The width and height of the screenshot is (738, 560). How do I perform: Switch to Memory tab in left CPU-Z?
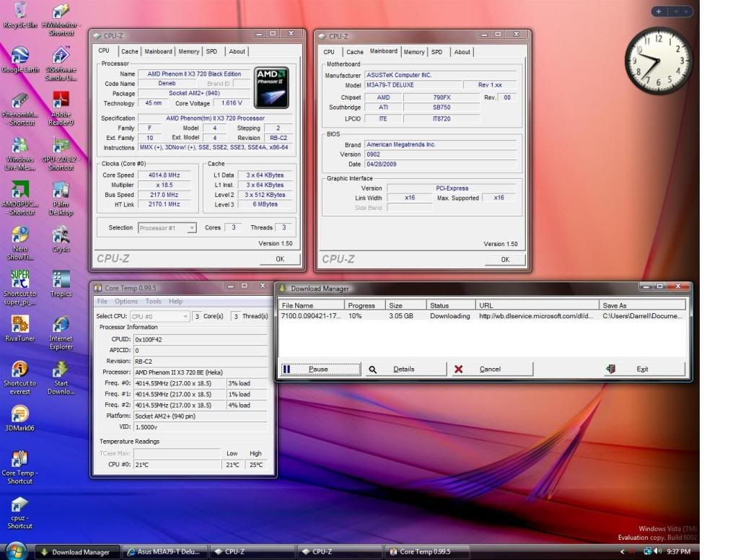click(x=189, y=51)
